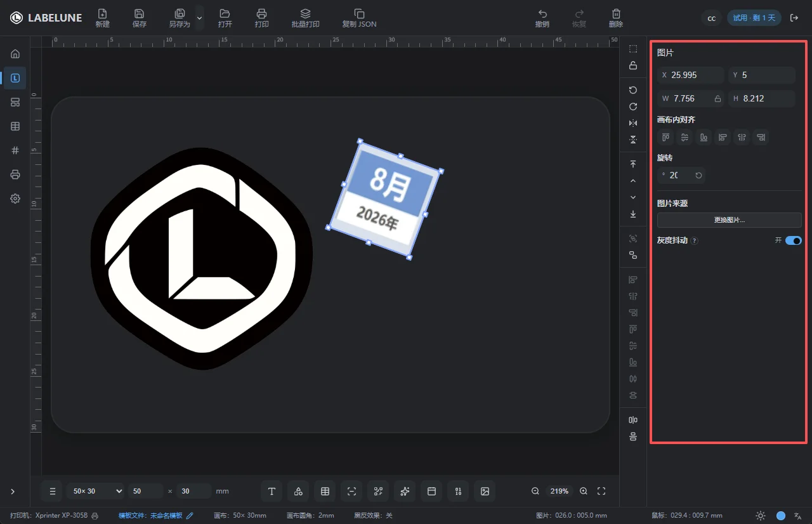Open settings from the sidebar gear
The height and width of the screenshot is (524, 812).
(x=15, y=199)
